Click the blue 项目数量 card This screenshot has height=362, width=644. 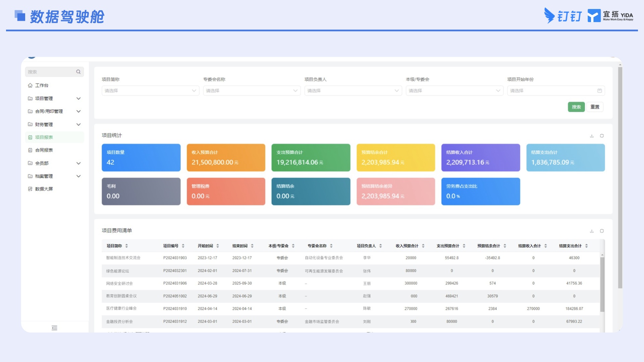pos(141,158)
